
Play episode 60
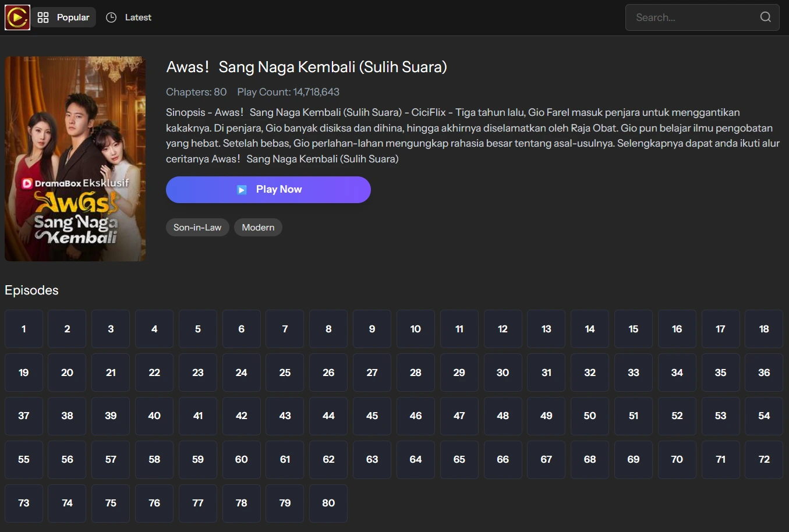241,459
